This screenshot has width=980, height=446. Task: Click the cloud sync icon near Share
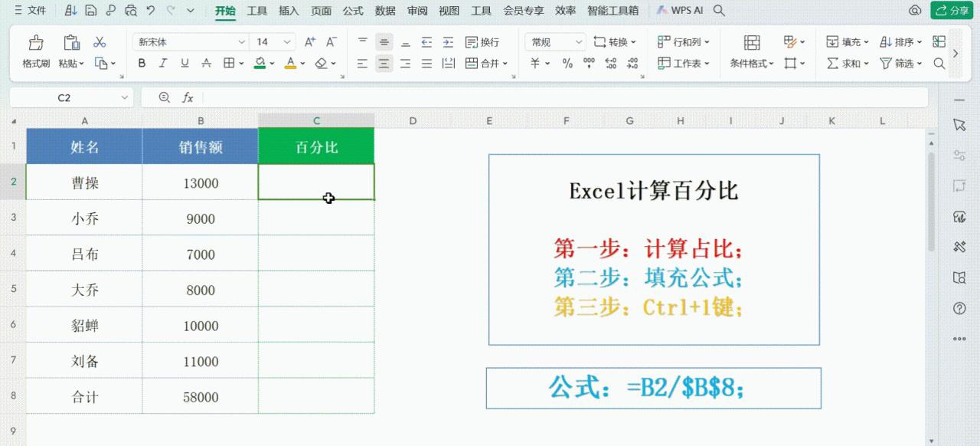click(915, 11)
